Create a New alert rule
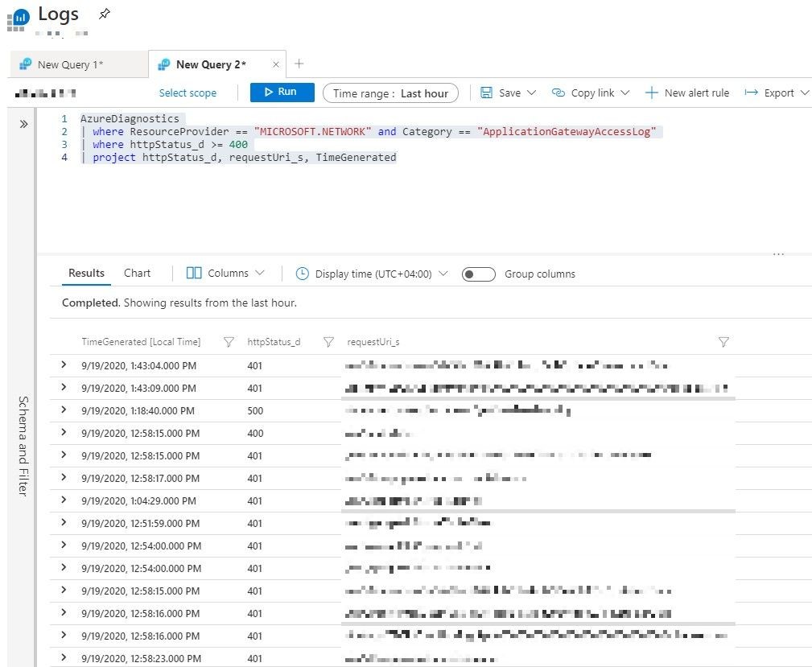 pos(687,93)
